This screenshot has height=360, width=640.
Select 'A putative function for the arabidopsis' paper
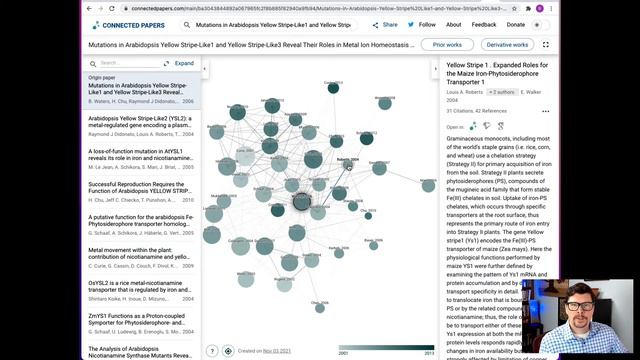[141, 224]
